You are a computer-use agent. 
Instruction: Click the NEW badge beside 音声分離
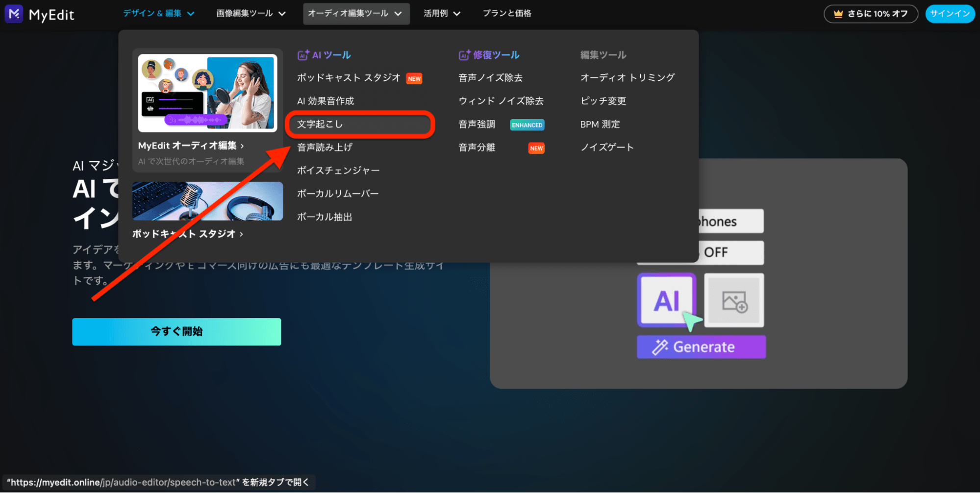pyautogui.click(x=536, y=148)
